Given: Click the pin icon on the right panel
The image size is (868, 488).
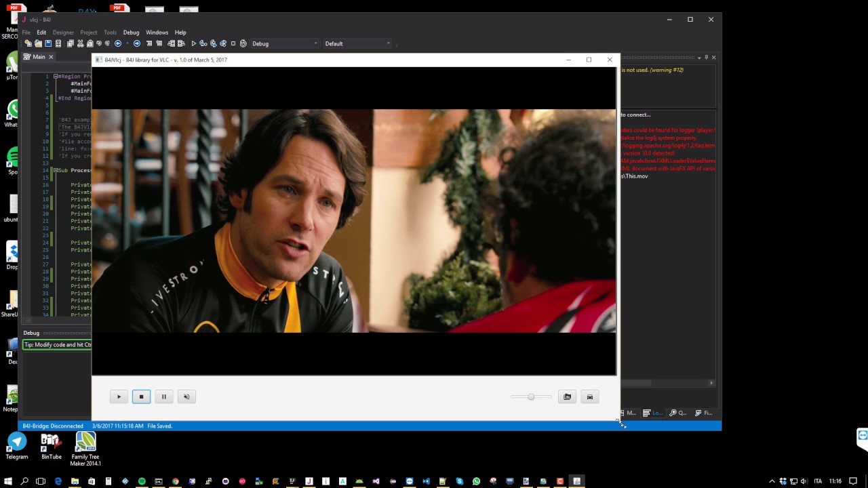Looking at the screenshot, I should [706, 58].
